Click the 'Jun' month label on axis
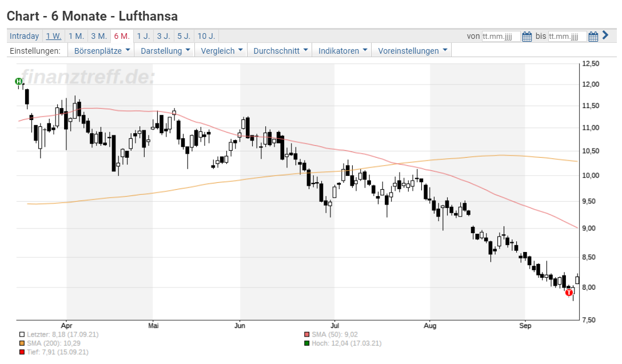Screen dimensions: 622x364 (240, 326)
